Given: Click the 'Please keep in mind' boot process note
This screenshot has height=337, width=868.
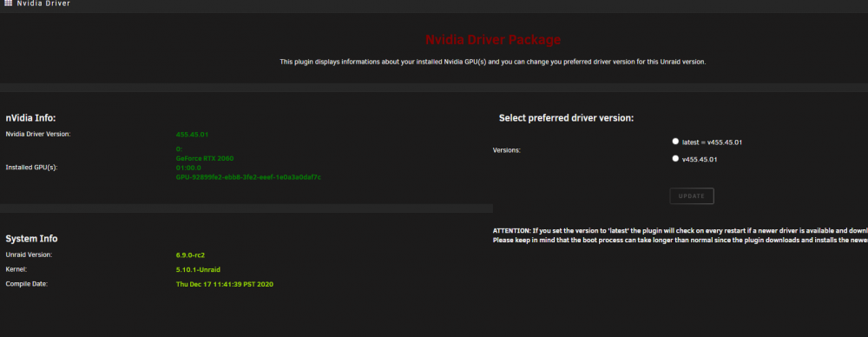Looking at the screenshot, I should pos(681,240).
